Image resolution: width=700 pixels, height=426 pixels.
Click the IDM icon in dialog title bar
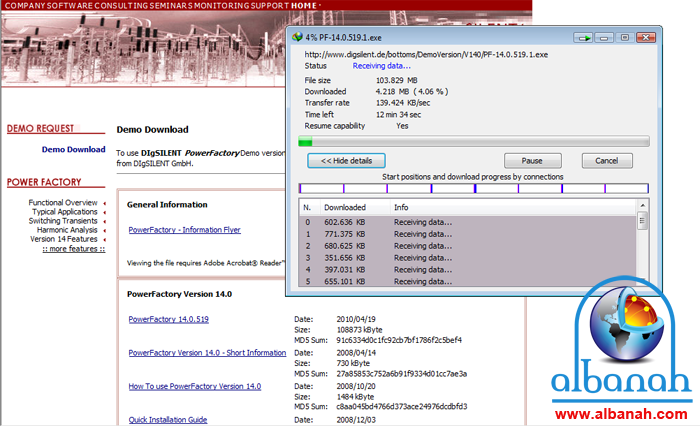pos(296,37)
